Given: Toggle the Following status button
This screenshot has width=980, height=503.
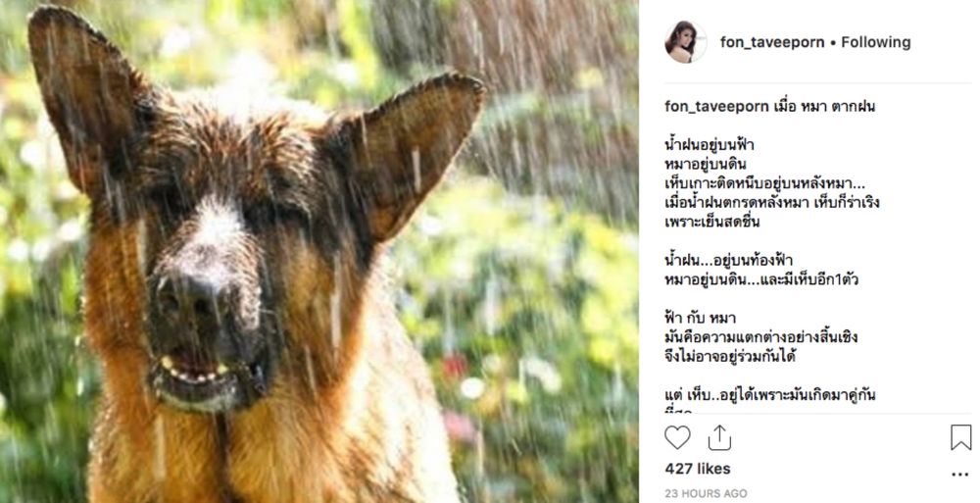Looking at the screenshot, I should pyautogui.click(x=875, y=42).
